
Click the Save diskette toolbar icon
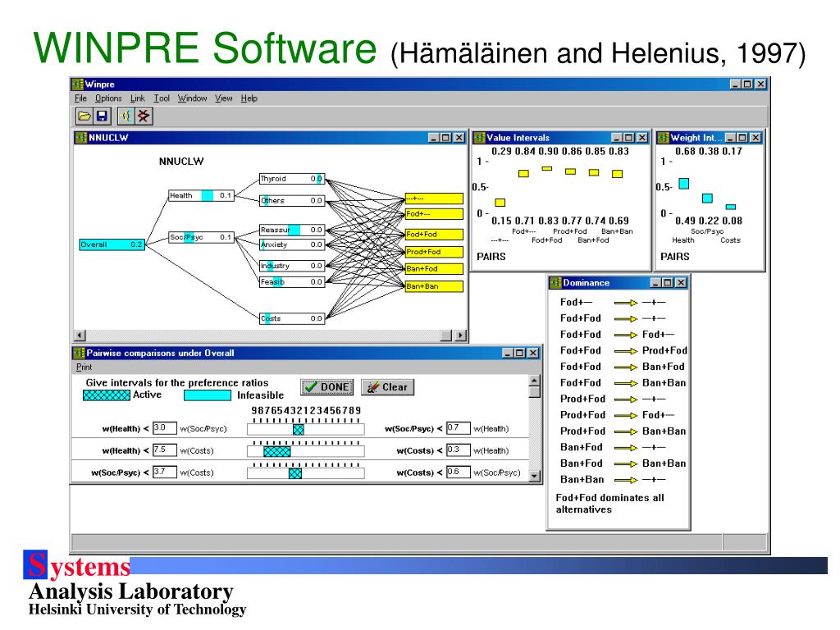click(x=102, y=116)
